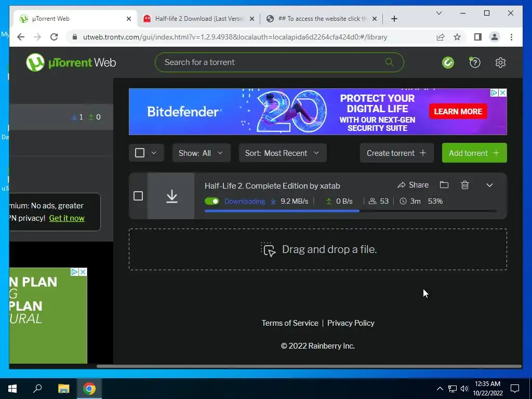The height and width of the screenshot is (399, 532).
Task: Open File Explorer from taskbar
Action: pyautogui.click(x=63, y=389)
